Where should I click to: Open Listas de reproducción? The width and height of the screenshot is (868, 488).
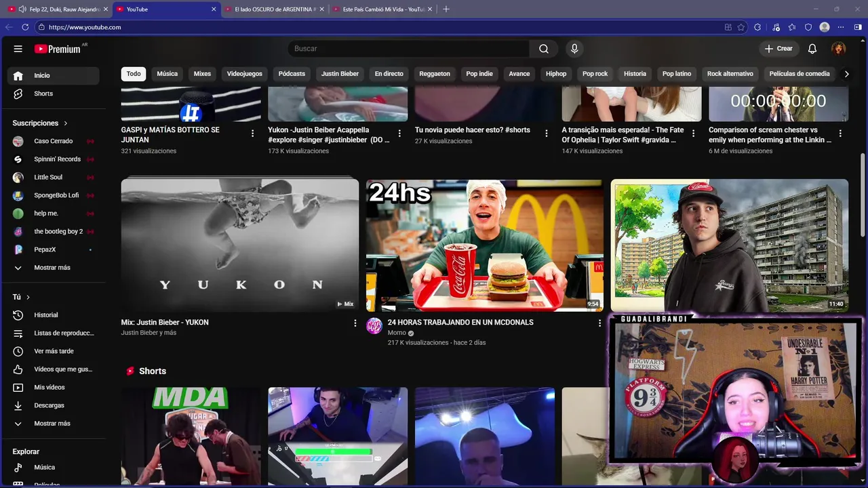click(54, 333)
